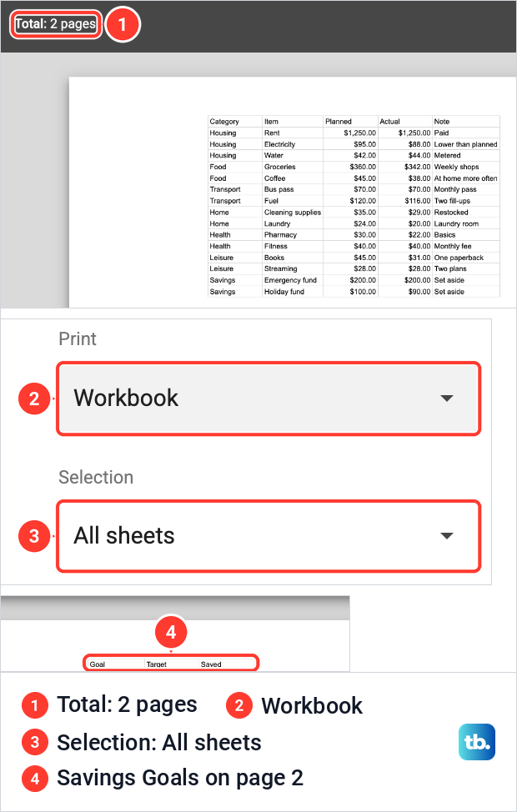
Task: Click the $31.00 actual Books amount
Action: pyautogui.click(x=419, y=258)
